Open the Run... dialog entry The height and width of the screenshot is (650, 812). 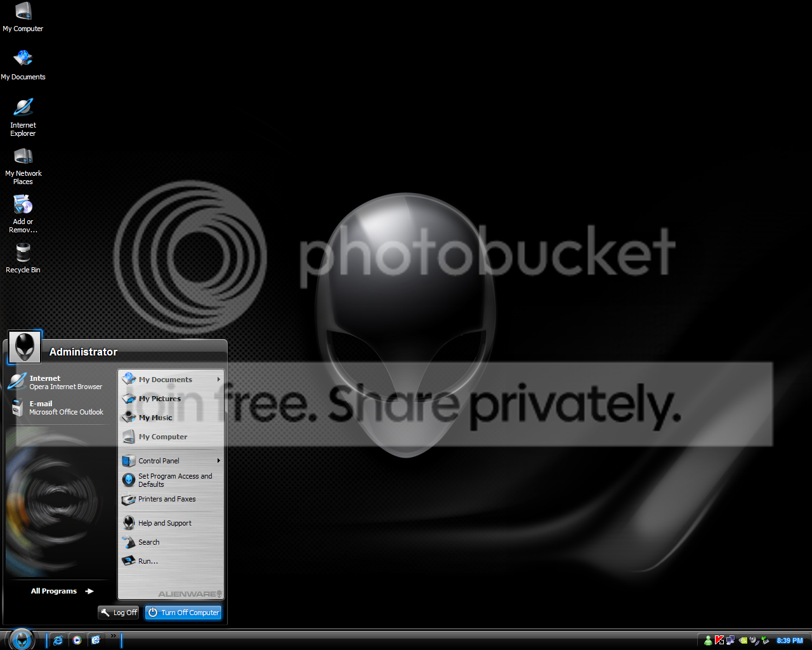click(x=171, y=561)
